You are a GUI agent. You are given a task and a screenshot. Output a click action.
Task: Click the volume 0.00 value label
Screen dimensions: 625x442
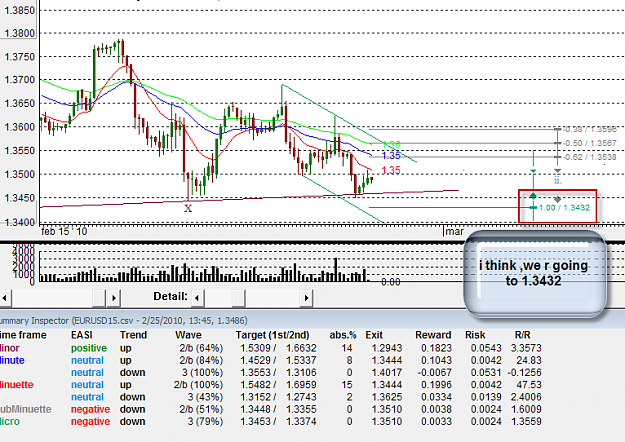tap(391, 282)
